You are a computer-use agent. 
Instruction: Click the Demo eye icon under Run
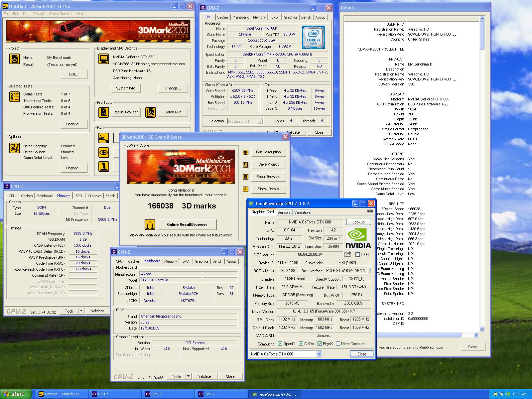pos(104,153)
